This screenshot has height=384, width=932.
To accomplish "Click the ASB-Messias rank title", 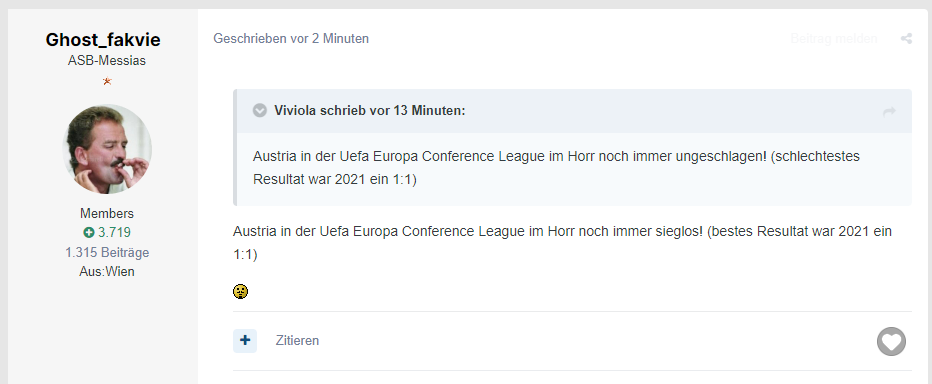I will (x=107, y=61).
